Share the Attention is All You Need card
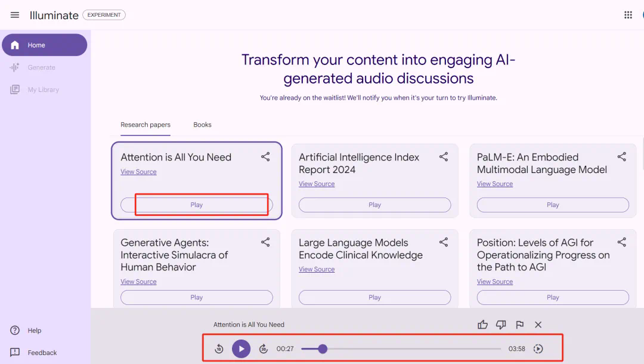Image resolution: width=644 pixels, height=364 pixels. pos(265,157)
